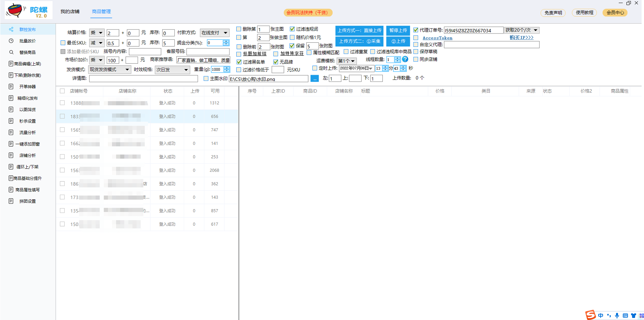The width and height of the screenshot is (644, 320).
Task: Click the blue help question mark icon
Action: point(405,59)
